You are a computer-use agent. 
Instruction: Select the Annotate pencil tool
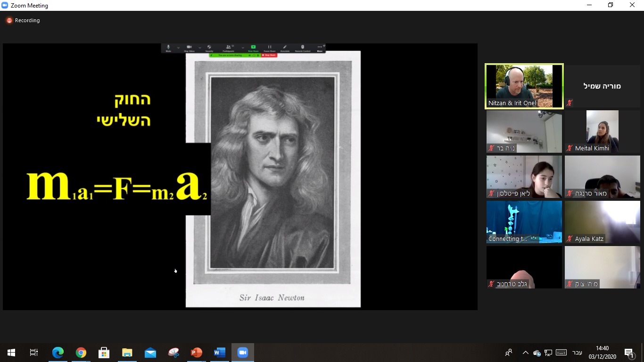[x=285, y=48]
